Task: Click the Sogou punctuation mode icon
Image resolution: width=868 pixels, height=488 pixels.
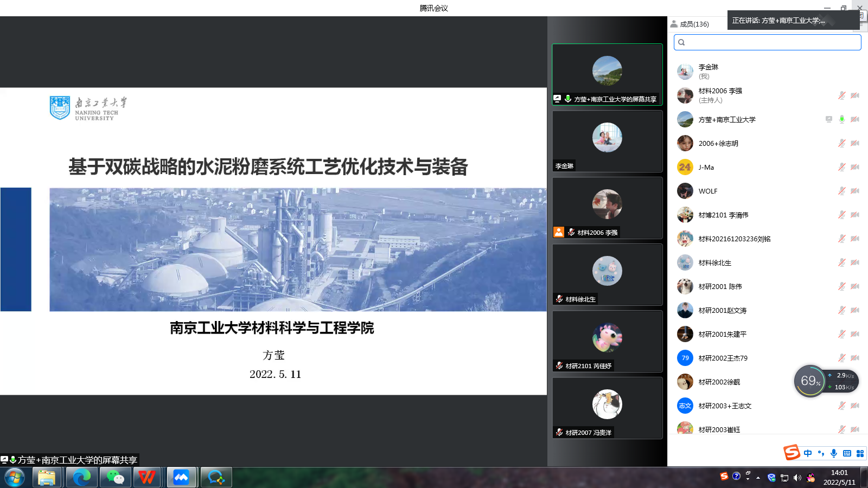Action: (x=821, y=453)
